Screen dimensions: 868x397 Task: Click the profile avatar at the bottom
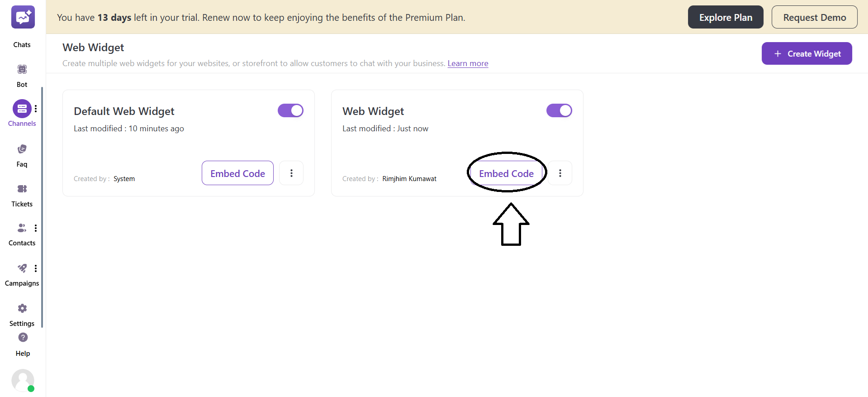click(x=23, y=381)
